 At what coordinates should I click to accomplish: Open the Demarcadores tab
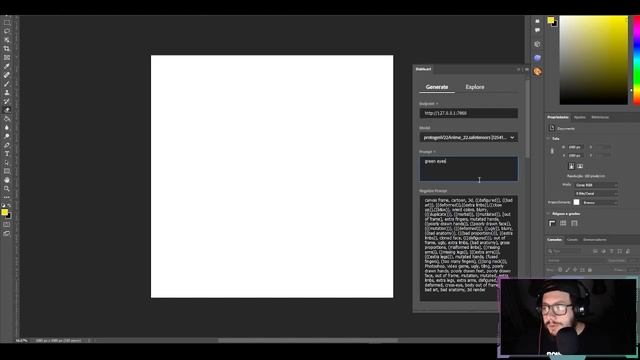click(595, 240)
